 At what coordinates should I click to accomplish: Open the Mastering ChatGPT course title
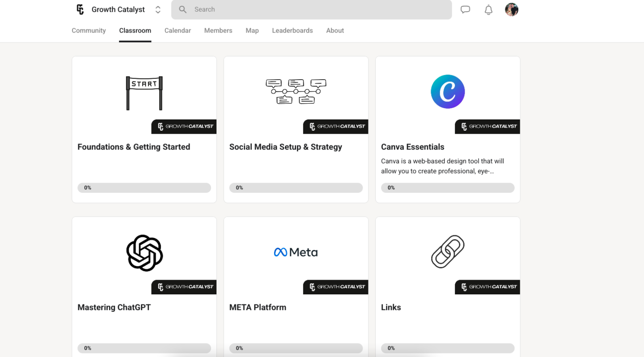pos(114,307)
